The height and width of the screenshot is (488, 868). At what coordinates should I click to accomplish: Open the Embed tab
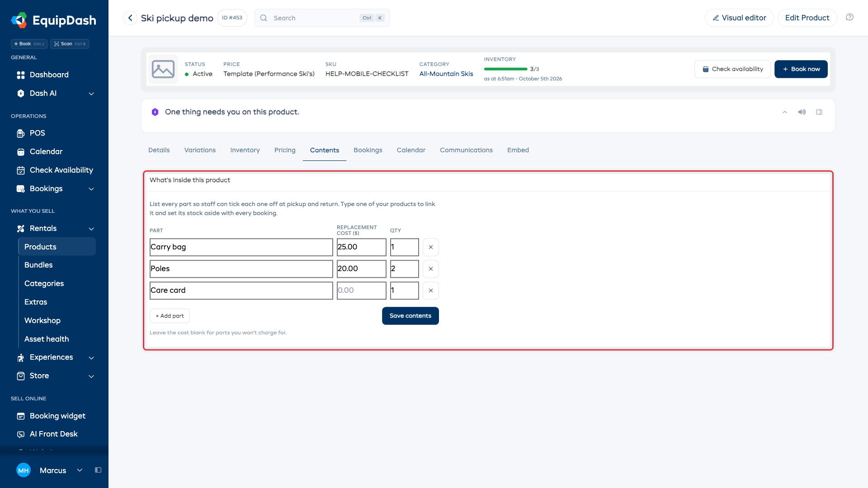tap(518, 150)
